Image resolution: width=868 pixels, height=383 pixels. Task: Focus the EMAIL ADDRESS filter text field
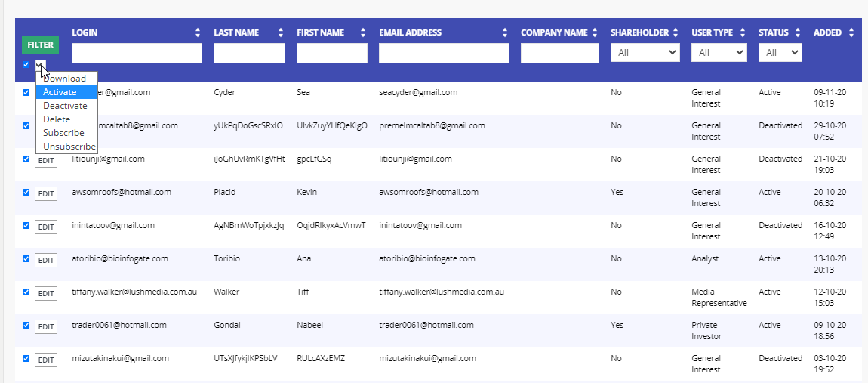point(444,53)
